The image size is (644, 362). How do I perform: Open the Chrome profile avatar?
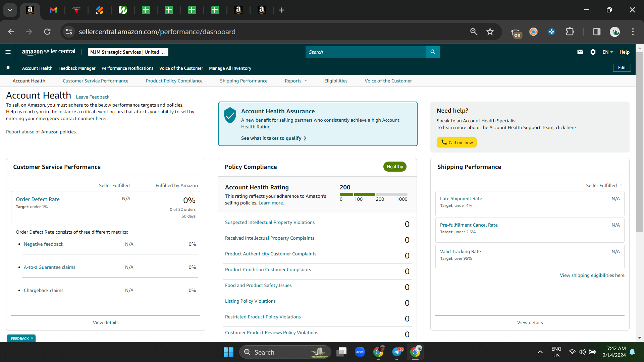pyautogui.click(x=615, y=32)
